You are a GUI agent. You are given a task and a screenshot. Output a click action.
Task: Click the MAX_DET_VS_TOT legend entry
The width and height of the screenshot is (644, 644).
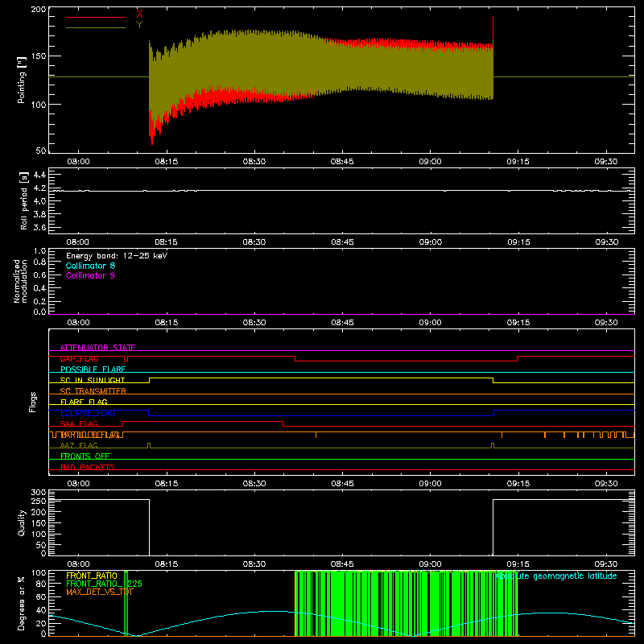[x=100, y=592]
